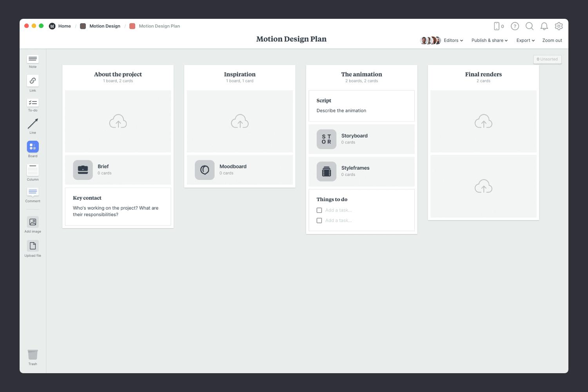
Task: Open the Moodboard board card
Action: click(240, 170)
